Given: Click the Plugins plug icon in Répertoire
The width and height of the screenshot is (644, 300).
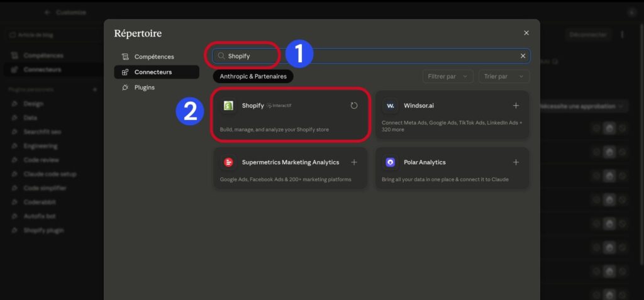Looking at the screenshot, I should [x=125, y=87].
